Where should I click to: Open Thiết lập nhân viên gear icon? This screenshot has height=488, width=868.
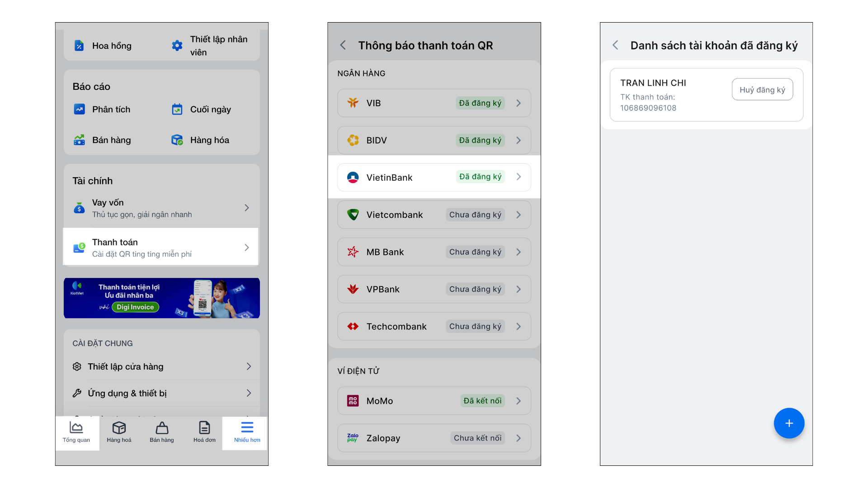tap(177, 46)
